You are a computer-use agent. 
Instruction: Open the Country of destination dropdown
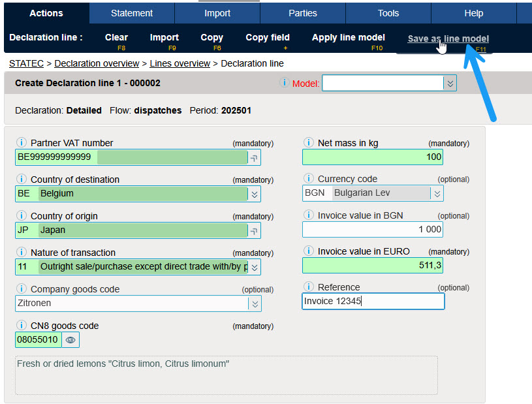tap(254, 194)
